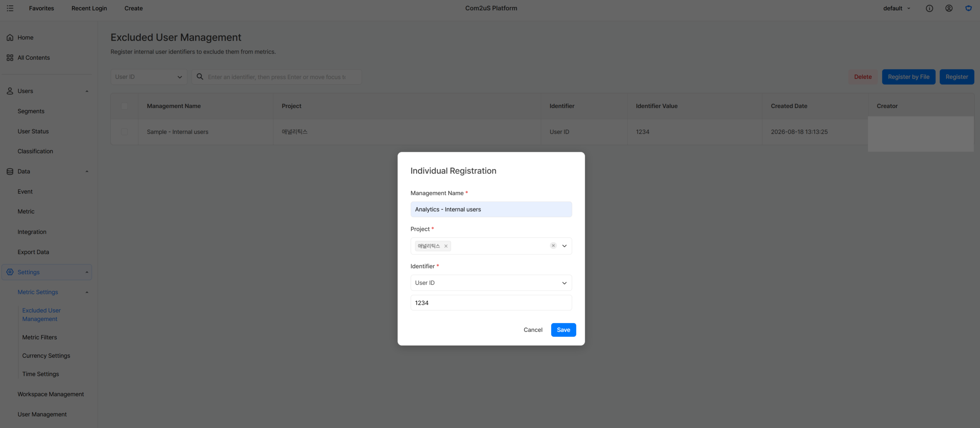
Task: Go to Segments
Action: tap(31, 111)
